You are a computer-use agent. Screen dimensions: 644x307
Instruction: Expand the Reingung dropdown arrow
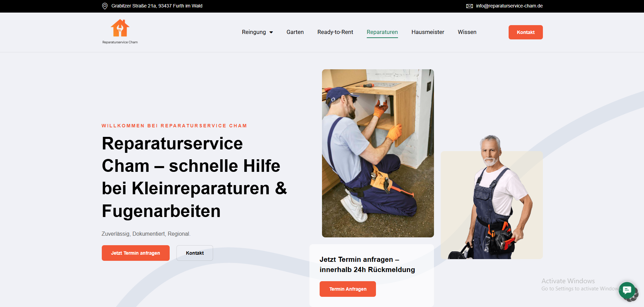271,32
